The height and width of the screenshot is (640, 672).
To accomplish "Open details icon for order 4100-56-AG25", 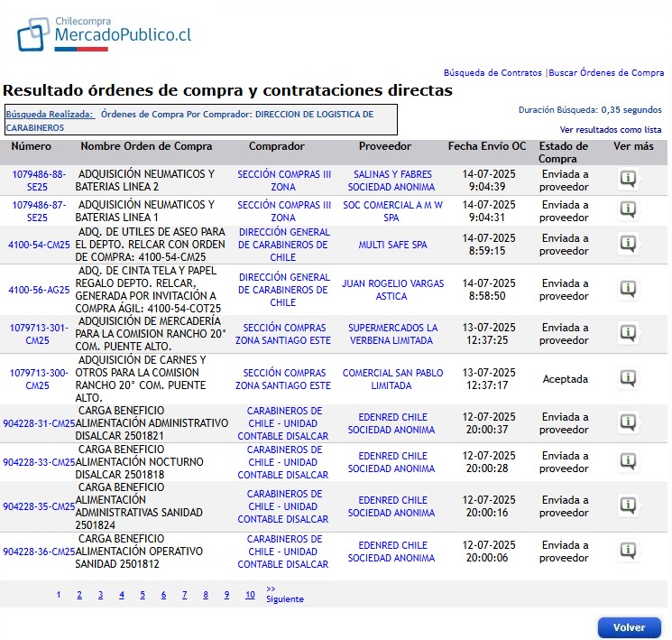I will point(629,289).
